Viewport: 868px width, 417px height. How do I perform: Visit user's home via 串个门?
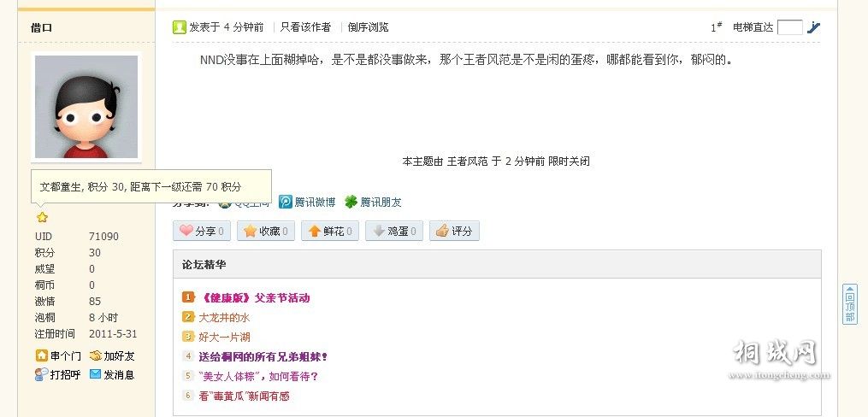point(58,355)
